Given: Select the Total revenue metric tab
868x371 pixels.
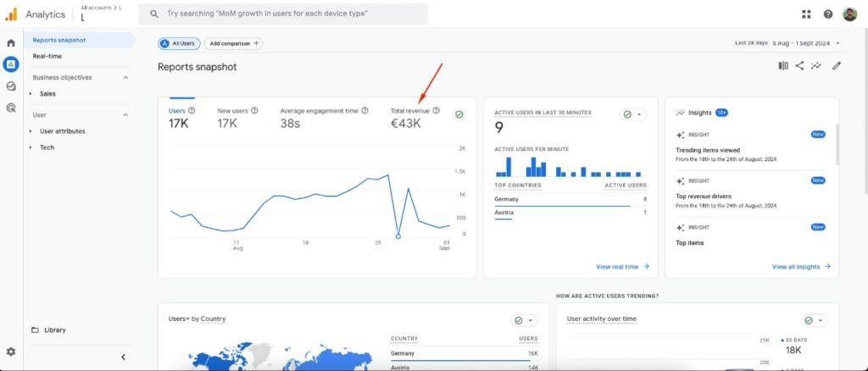Looking at the screenshot, I should (x=410, y=111).
